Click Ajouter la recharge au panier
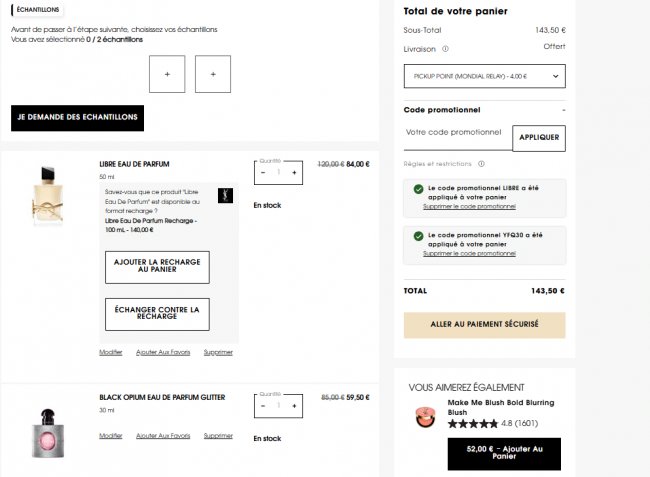This screenshot has height=477, width=650. pos(157,266)
